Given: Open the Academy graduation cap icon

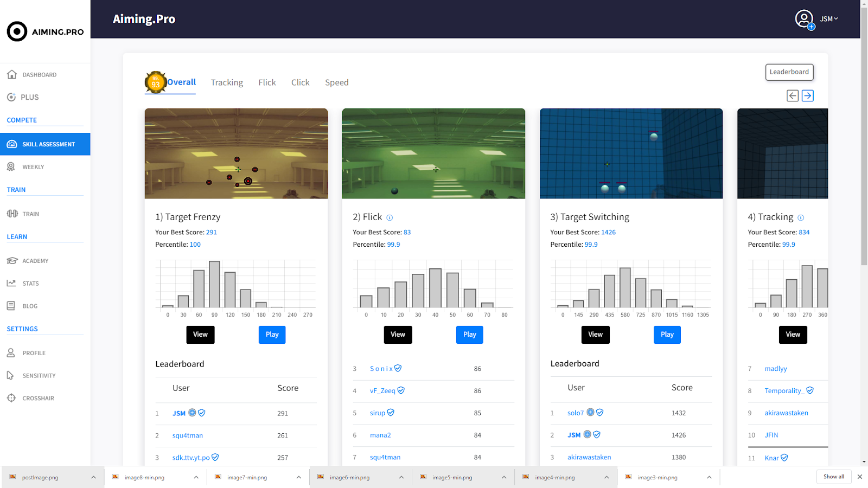Looking at the screenshot, I should [x=12, y=261].
